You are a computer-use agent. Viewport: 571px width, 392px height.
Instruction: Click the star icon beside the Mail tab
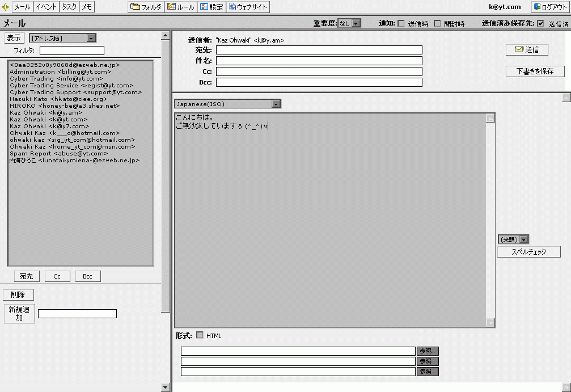(6, 7)
